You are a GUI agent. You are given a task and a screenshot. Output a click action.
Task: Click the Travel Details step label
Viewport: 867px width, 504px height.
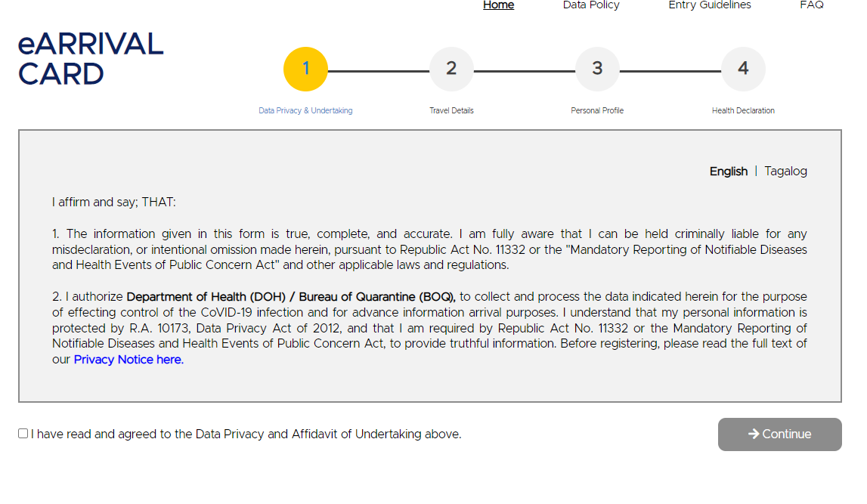click(451, 110)
